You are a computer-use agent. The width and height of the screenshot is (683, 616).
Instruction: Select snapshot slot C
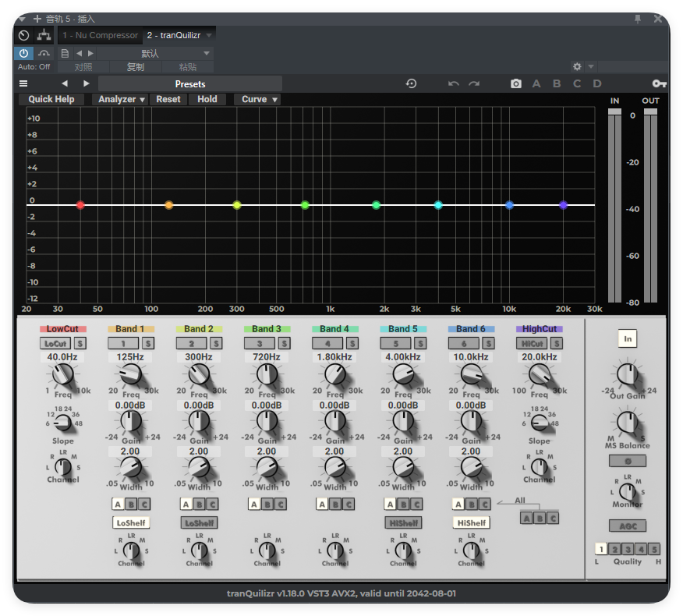577,83
